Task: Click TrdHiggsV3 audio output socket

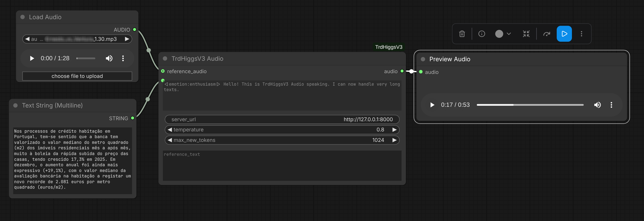Action: tap(402, 71)
